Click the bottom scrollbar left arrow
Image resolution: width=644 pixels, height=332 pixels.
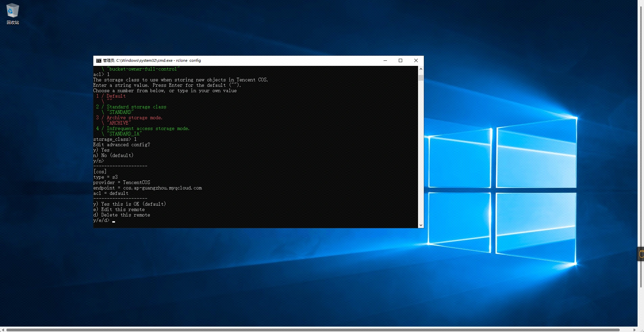pyautogui.click(x=3, y=330)
